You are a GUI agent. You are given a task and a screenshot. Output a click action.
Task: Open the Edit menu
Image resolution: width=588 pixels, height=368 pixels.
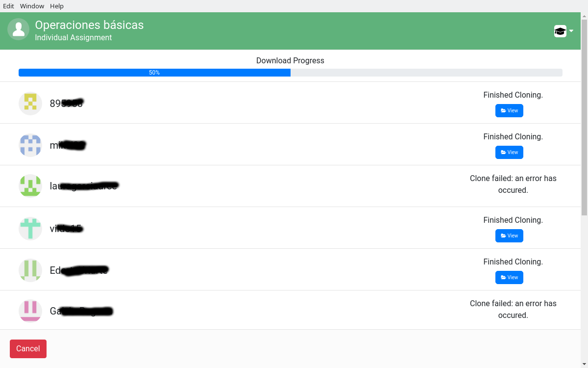coord(8,6)
